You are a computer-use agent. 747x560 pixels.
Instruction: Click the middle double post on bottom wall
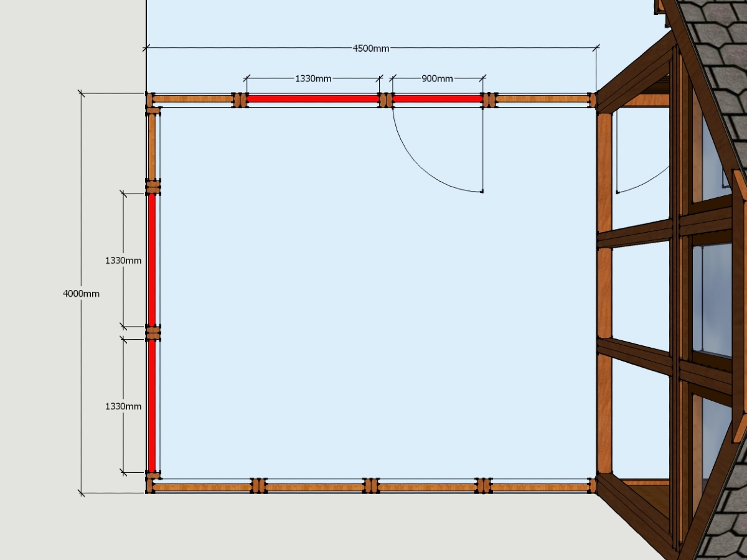tap(371, 486)
